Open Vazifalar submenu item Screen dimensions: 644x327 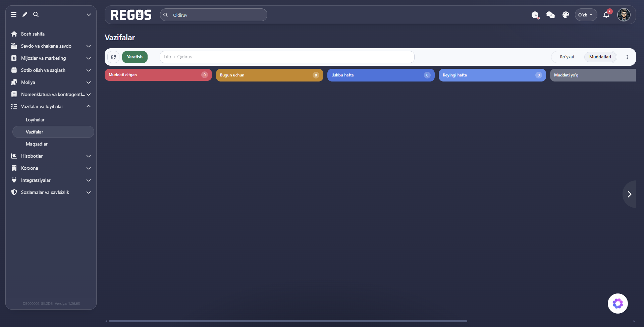coord(53,132)
